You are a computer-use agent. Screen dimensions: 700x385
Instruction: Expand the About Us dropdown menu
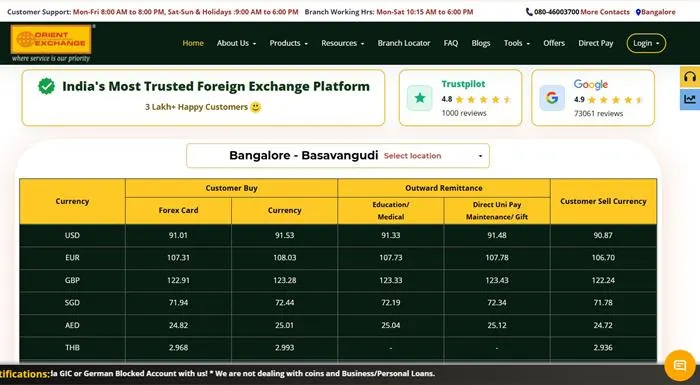(236, 43)
